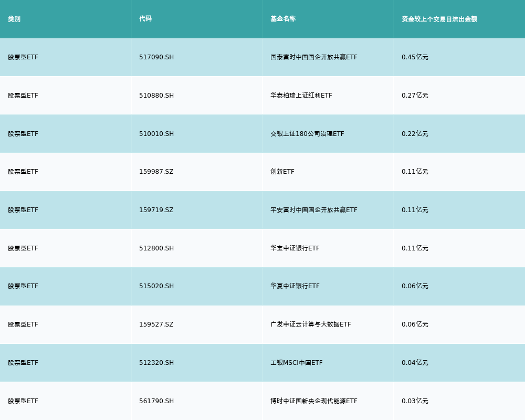
Task: Click 股票型ETF in the 512800.SH row
Action: click(23, 248)
